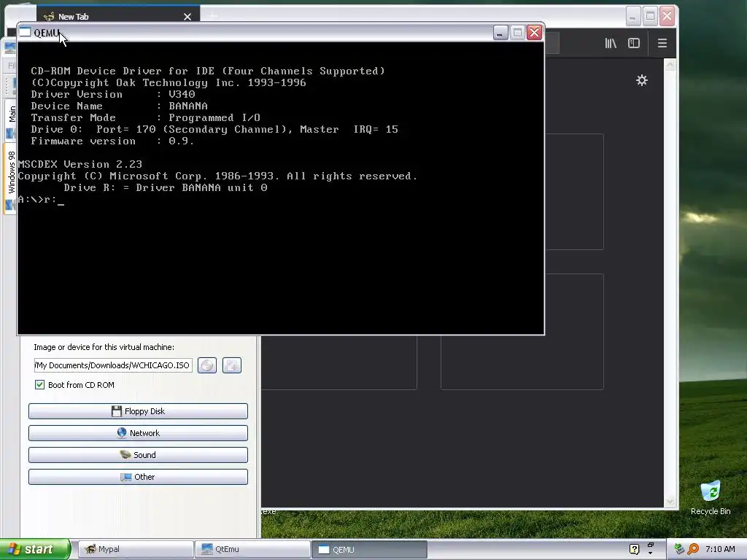Open the Network settings button

coord(138,433)
